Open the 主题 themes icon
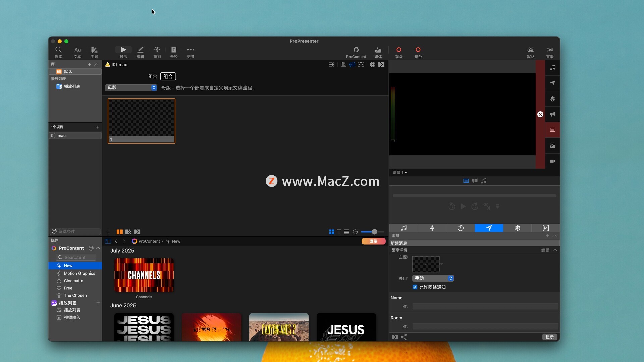Image resolution: width=644 pixels, height=362 pixels. (x=94, y=52)
